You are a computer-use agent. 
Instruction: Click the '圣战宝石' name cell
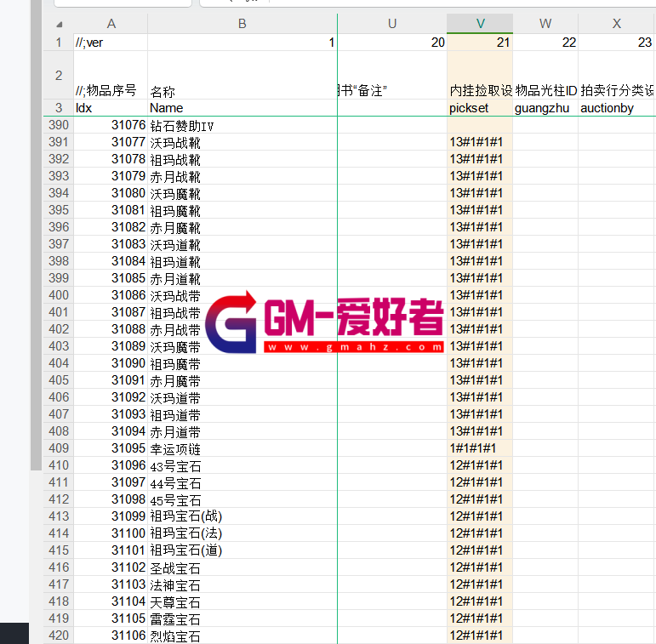[x=242, y=567]
